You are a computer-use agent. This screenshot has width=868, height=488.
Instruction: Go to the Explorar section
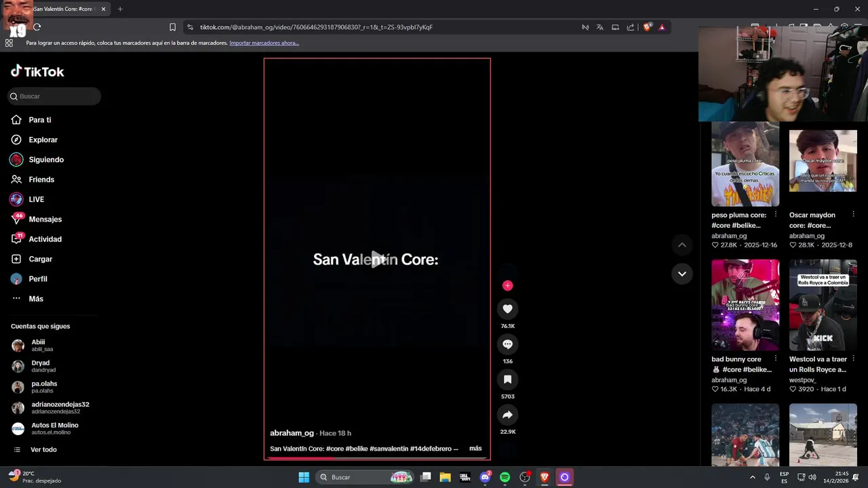pos(34,140)
